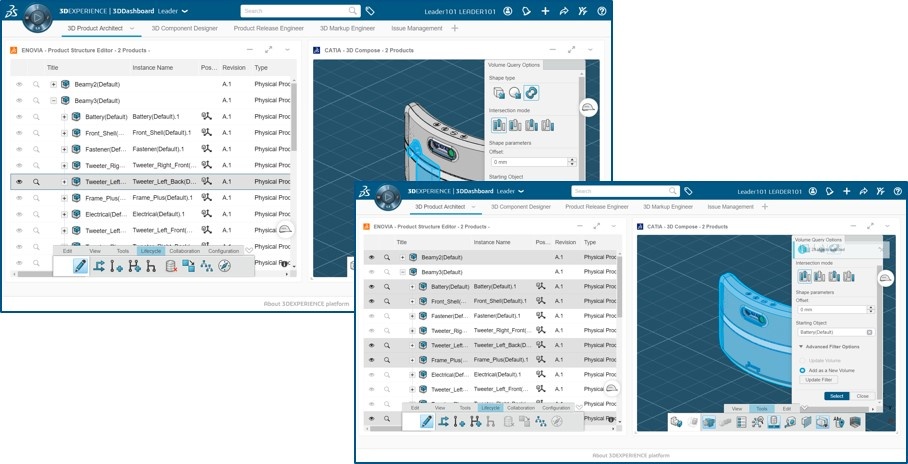The image size is (908, 464).
Task: Toggle eye visibility for Front_Shell row in front window
Action: [371, 301]
